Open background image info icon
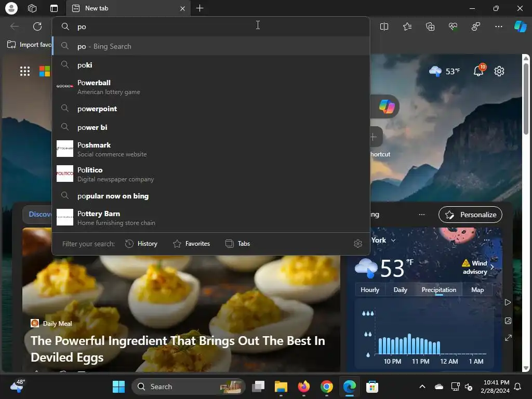This screenshot has width=532, height=399. coord(508,321)
